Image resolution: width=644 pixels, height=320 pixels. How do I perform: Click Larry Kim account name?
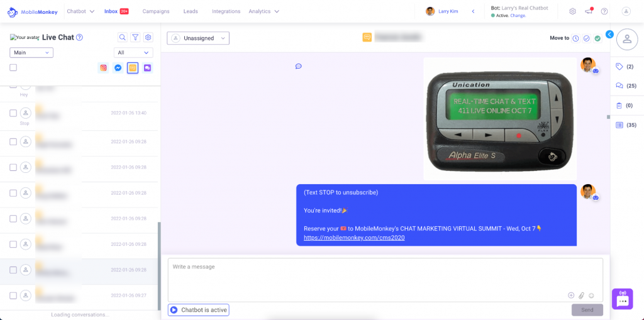448,11
